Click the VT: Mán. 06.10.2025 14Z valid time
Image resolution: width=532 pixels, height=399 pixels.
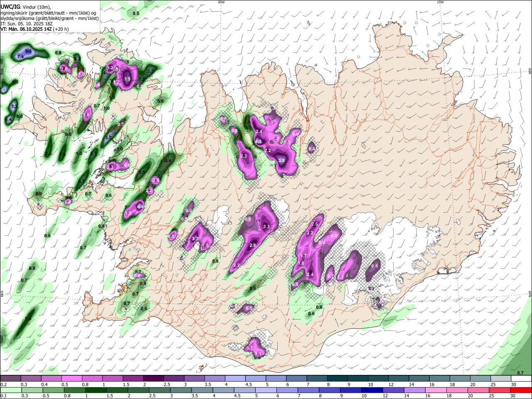click(x=34, y=29)
